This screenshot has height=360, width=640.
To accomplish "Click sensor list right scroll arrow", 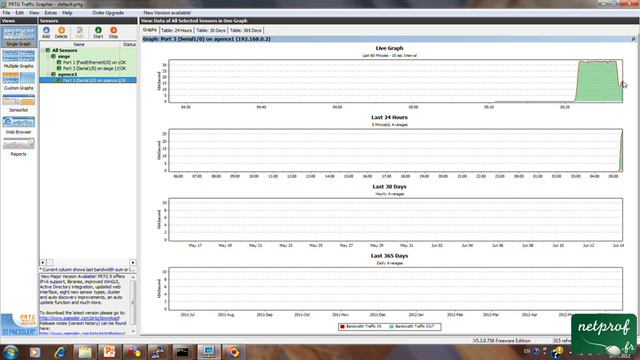I will (133, 262).
